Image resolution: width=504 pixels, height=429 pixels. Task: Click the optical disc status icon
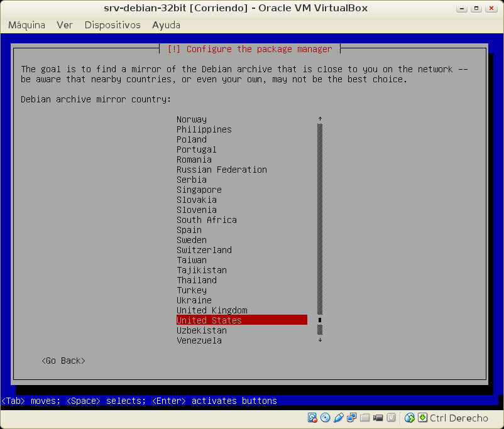tap(325, 418)
